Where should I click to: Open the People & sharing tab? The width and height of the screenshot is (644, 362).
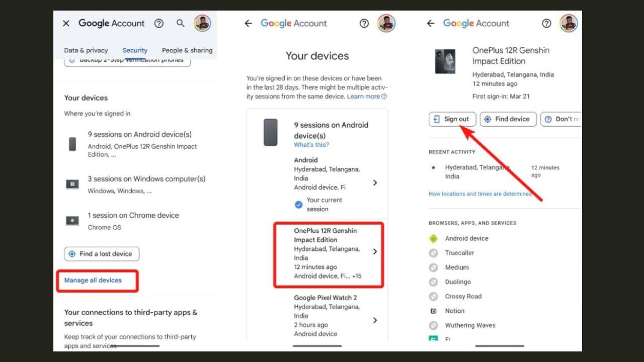[x=187, y=50]
